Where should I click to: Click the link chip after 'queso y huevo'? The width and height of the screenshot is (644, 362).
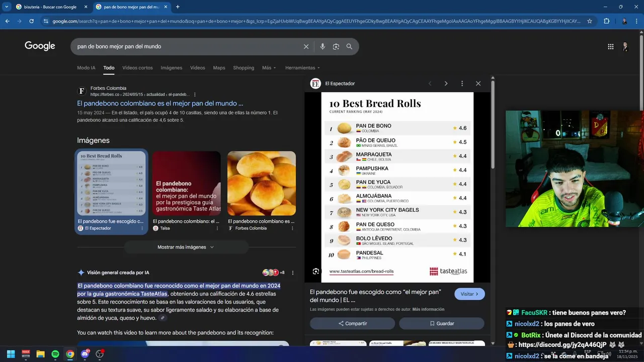[162, 318]
